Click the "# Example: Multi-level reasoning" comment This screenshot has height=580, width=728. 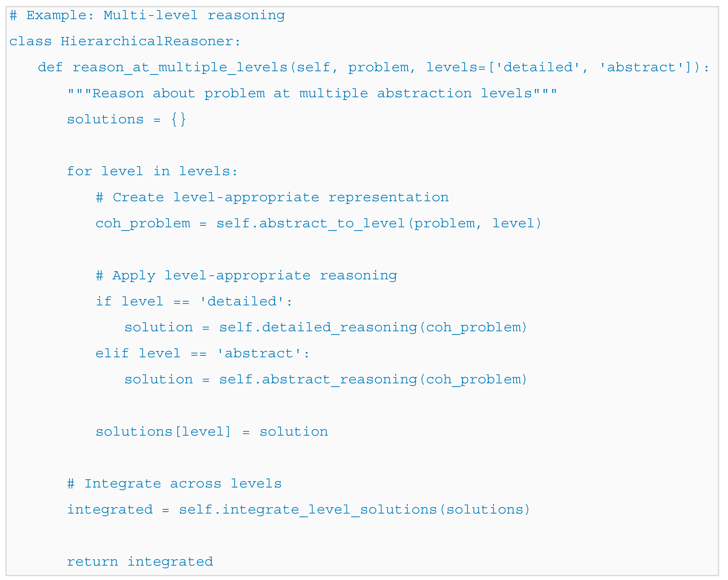(147, 16)
